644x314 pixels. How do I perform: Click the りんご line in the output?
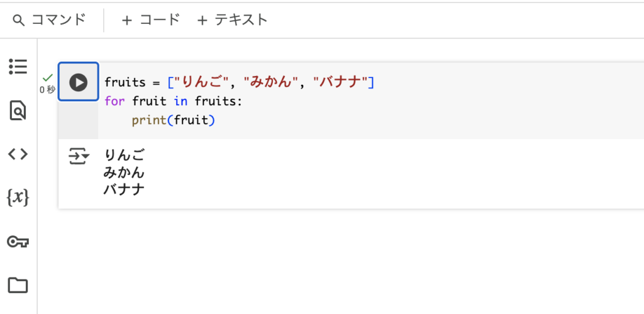[x=124, y=155]
